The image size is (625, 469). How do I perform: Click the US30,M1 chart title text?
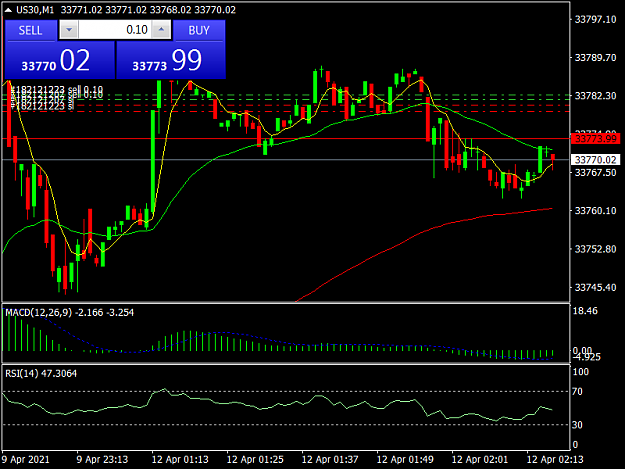pyautogui.click(x=35, y=10)
